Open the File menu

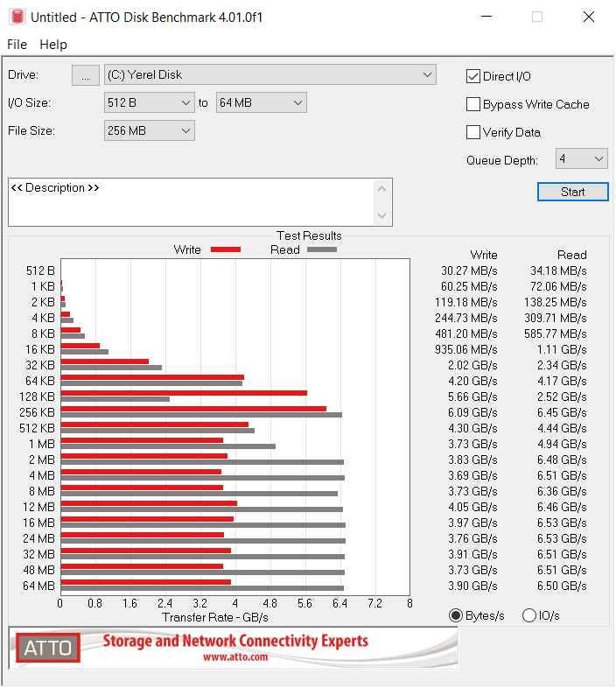(17, 45)
